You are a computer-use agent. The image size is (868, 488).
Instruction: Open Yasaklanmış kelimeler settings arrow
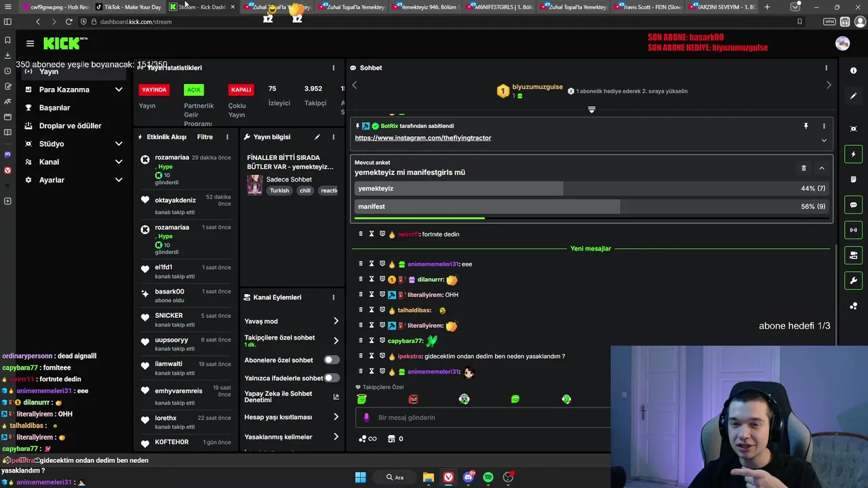coord(336,437)
